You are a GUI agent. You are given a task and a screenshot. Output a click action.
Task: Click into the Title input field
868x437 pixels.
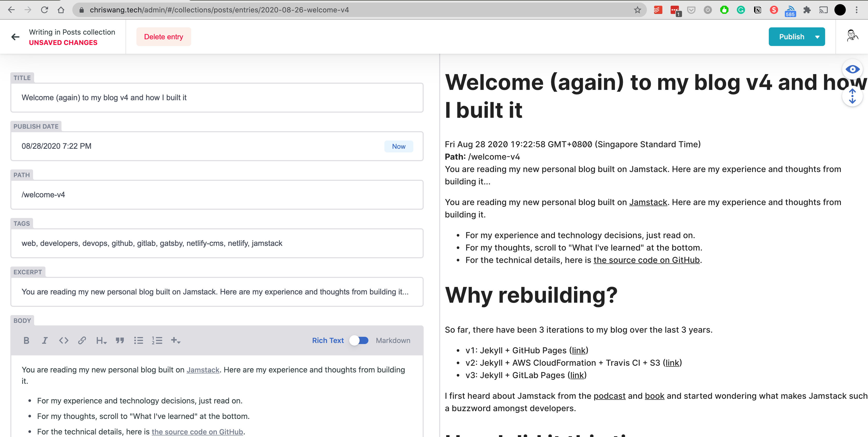click(217, 98)
